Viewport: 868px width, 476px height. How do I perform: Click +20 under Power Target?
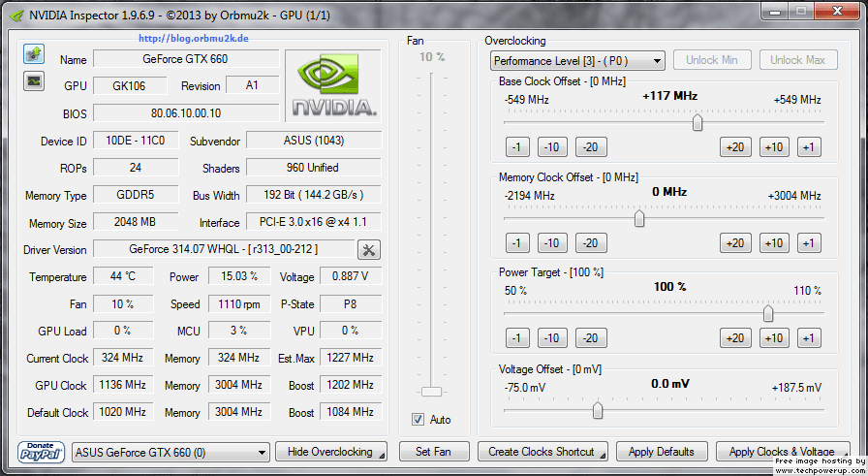click(x=735, y=338)
